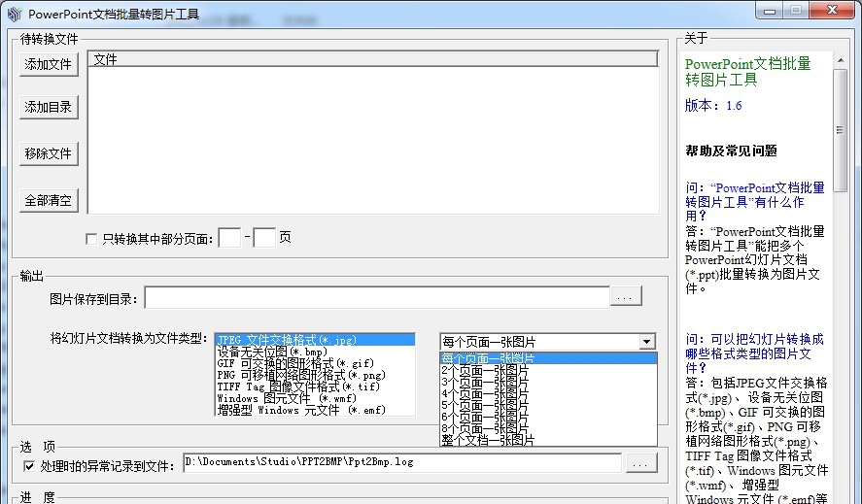
Task: Click the start page number field
Action: (229, 238)
